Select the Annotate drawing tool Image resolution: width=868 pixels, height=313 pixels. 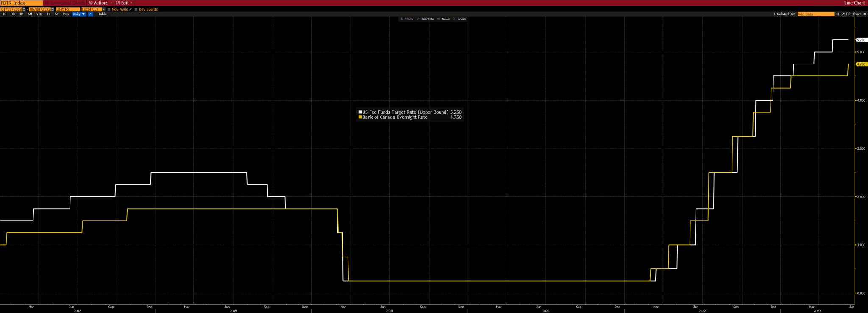click(x=425, y=19)
